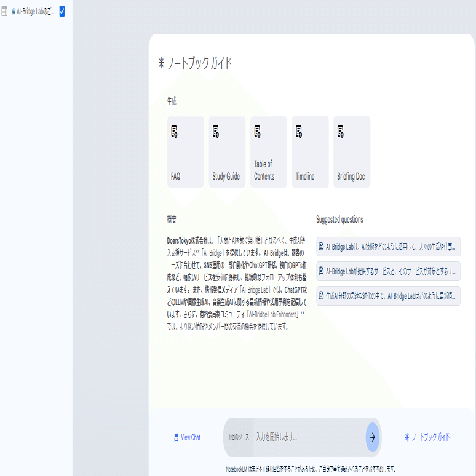Click the DoersTokyo株式会社 summary paragraph
The width and height of the screenshot is (476, 476).
237,284
